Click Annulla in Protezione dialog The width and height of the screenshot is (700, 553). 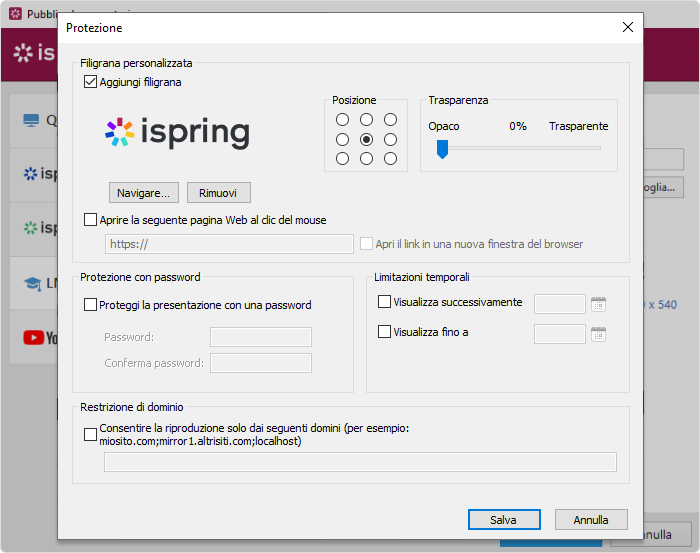[591, 520]
